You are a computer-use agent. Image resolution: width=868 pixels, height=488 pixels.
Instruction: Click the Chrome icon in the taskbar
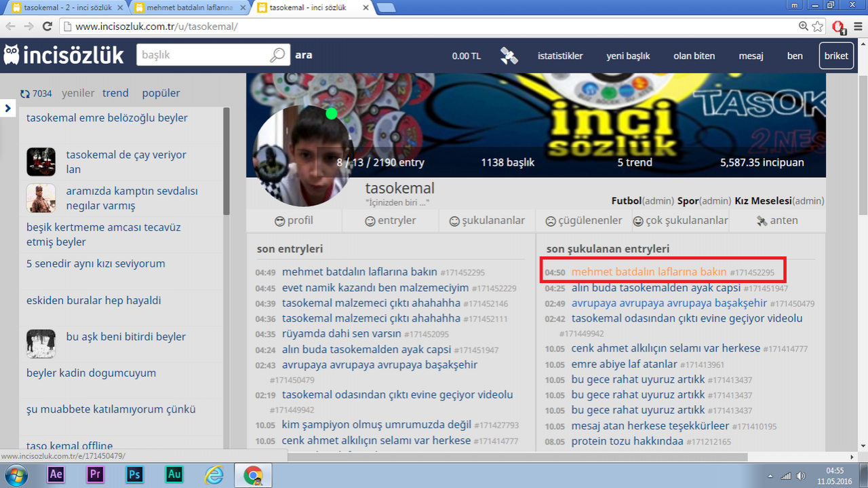[253, 475]
